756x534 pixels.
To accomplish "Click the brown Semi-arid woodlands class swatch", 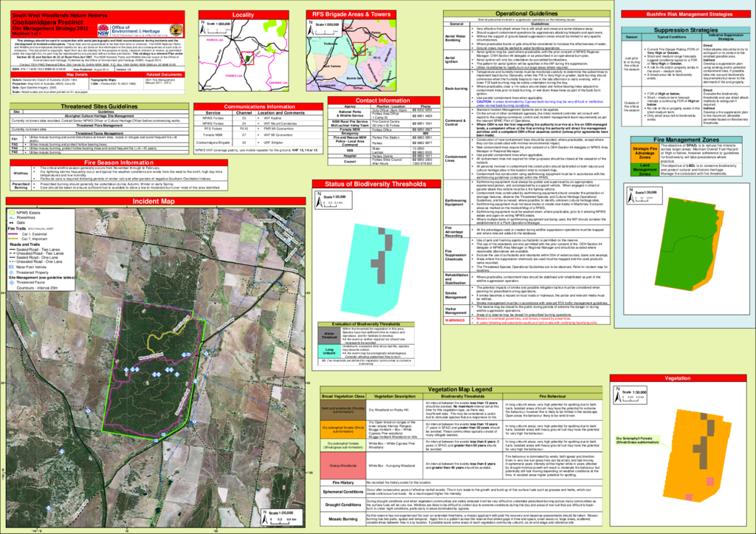I will pos(343,409).
